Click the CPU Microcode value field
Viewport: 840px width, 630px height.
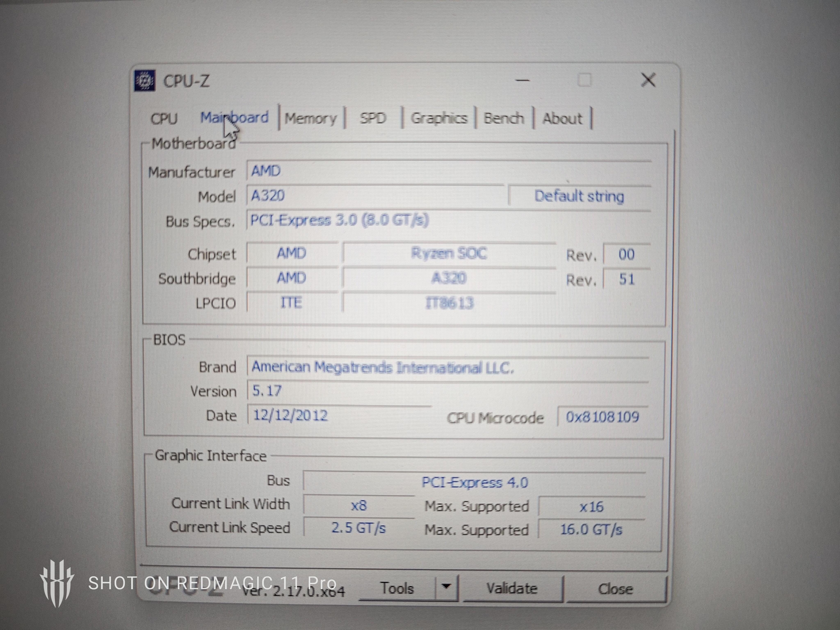click(x=602, y=417)
